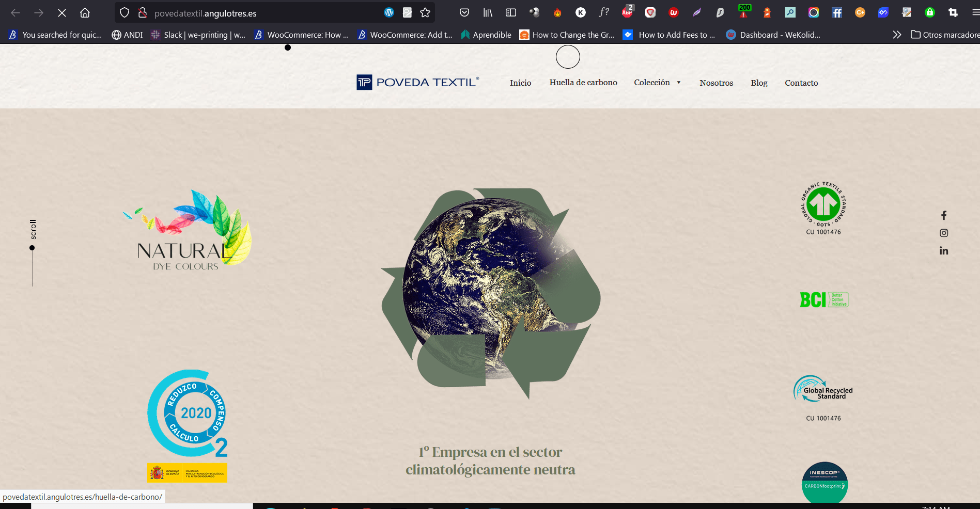
Task: Click the BCI Better Cotton Initiative logo
Action: pos(824,299)
